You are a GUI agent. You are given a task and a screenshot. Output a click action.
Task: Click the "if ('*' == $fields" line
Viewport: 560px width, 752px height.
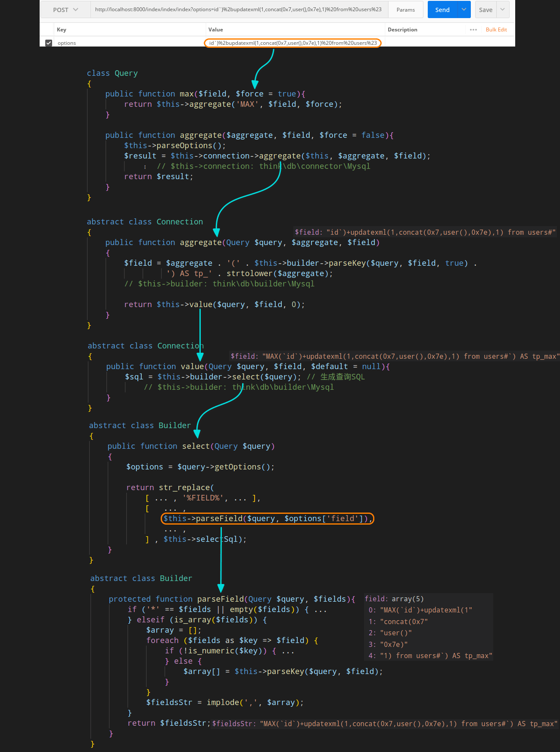227,609
